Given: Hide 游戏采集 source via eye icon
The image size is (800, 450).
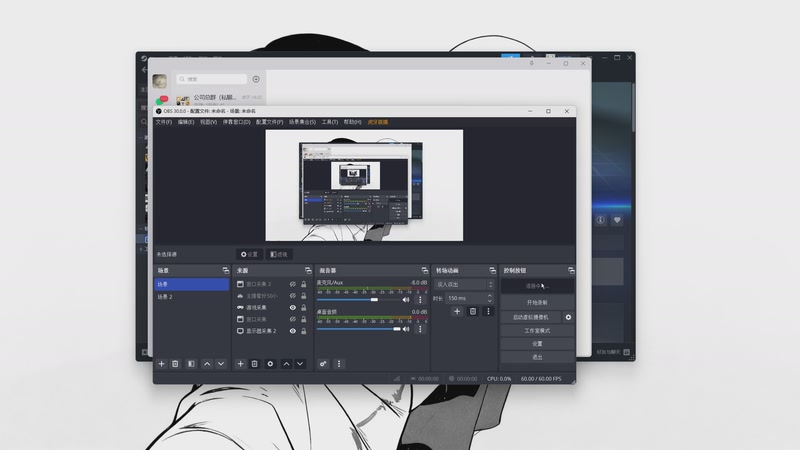Looking at the screenshot, I should pyautogui.click(x=293, y=308).
